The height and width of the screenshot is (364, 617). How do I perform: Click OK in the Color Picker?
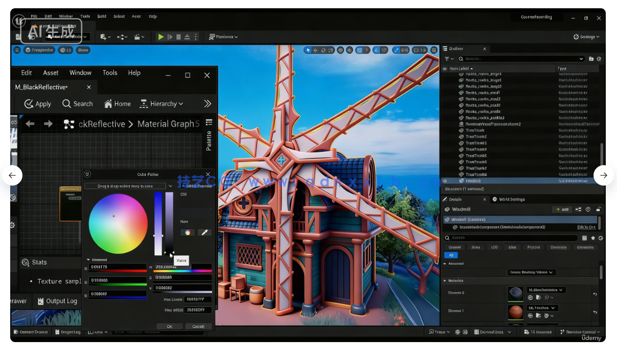coord(169,326)
